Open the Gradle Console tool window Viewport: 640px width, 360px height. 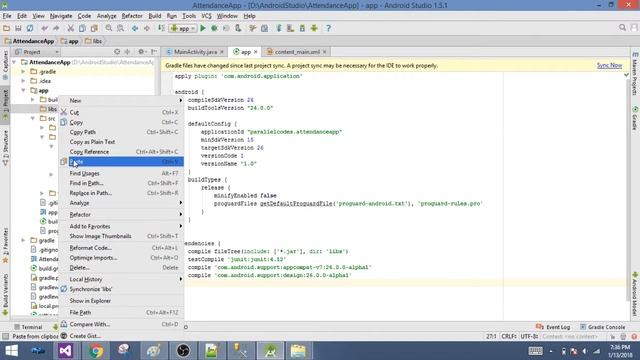pyautogui.click(x=602, y=327)
